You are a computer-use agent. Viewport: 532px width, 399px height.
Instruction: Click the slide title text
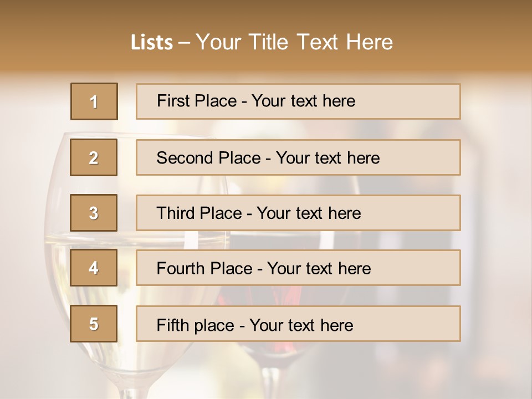(262, 42)
